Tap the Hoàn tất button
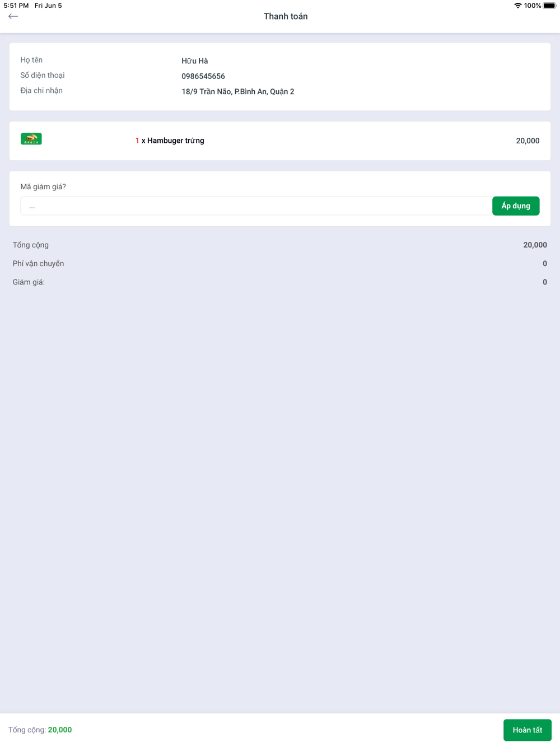This screenshot has height=747, width=560. (x=528, y=730)
